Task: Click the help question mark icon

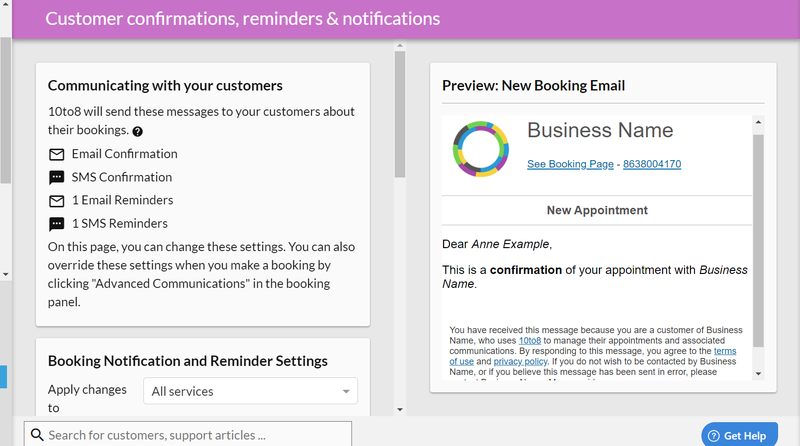Action: click(x=137, y=131)
